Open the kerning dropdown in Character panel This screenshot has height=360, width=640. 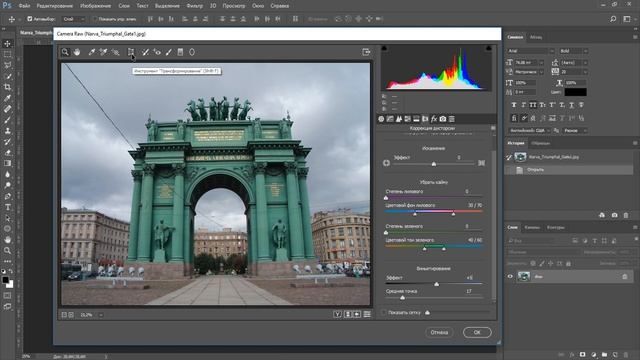click(x=542, y=72)
